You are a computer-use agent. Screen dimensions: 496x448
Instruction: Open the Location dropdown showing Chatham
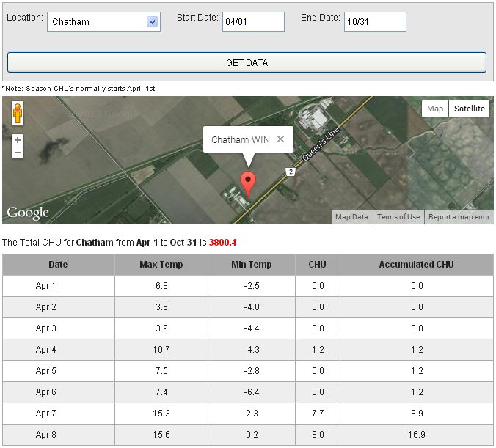(103, 21)
